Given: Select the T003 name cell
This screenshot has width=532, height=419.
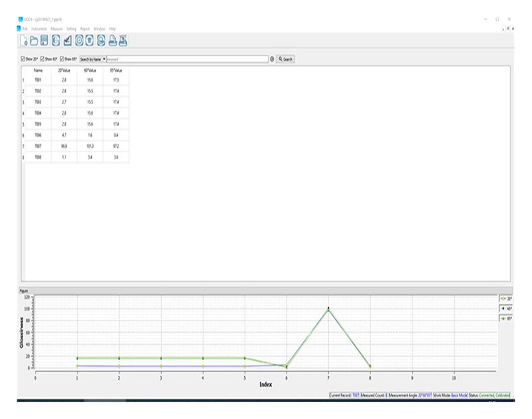Looking at the screenshot, I should (38, 102).
